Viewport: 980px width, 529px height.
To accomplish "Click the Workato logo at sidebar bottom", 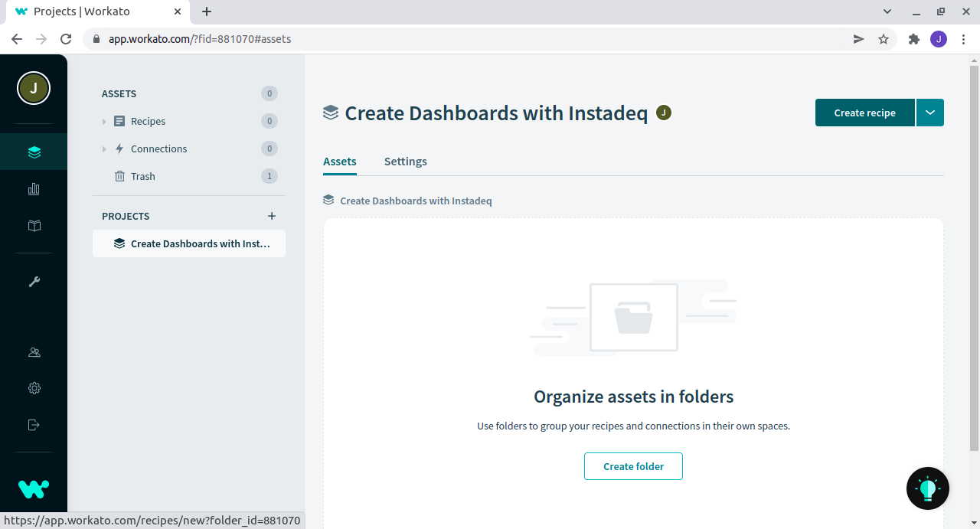I will (x=34, y=488).
